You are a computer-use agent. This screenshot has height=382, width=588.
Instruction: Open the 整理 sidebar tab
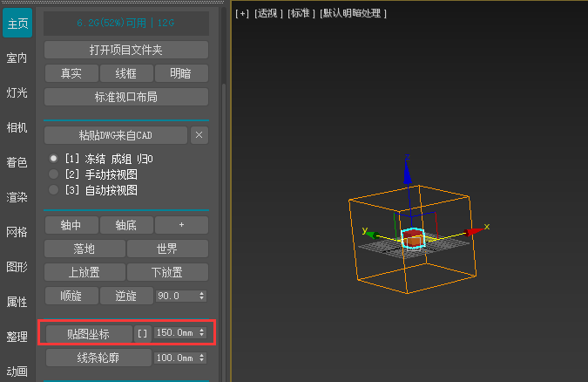(17, 337)
